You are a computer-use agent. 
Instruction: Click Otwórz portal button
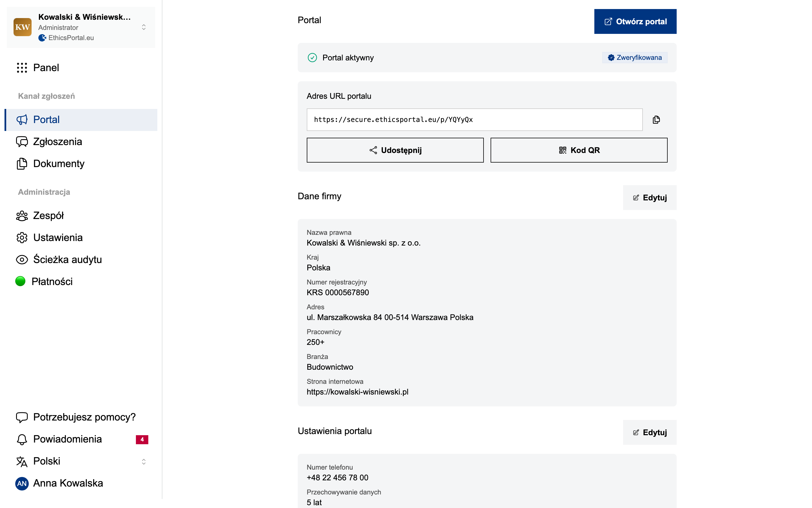pyautogui.click(x=635, y=21)
